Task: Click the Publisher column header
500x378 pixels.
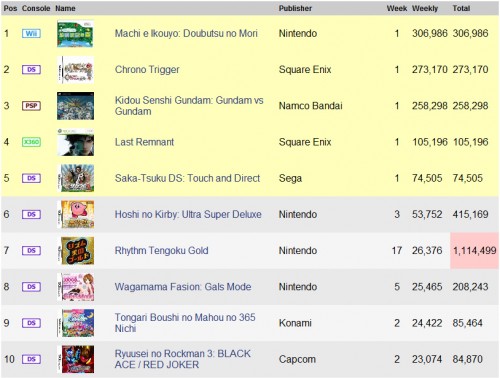Action: click(x=295, y=8)
